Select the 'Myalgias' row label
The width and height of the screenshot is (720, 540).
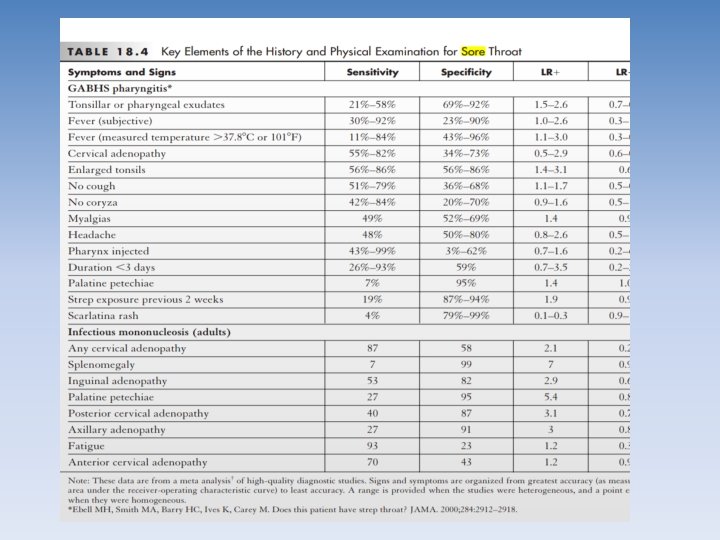(x=90, y=219)
